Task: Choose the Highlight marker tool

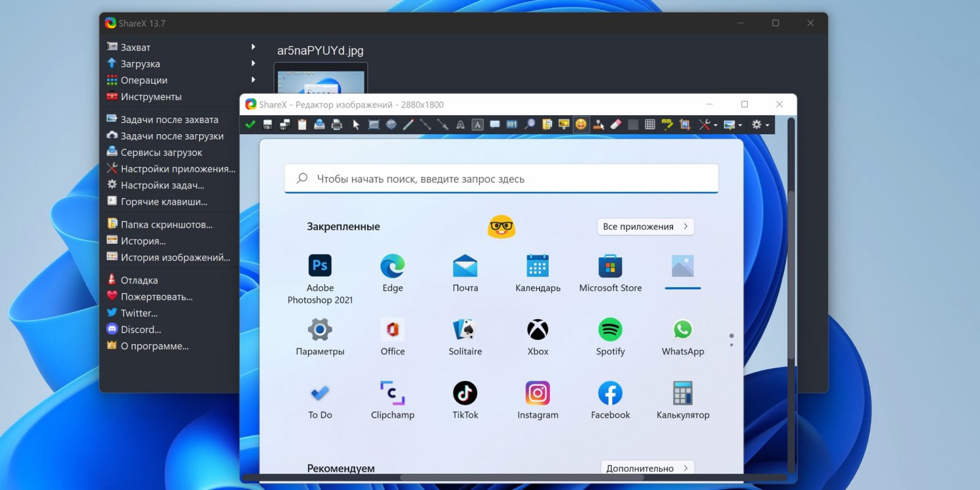Action: coord(667,124)
